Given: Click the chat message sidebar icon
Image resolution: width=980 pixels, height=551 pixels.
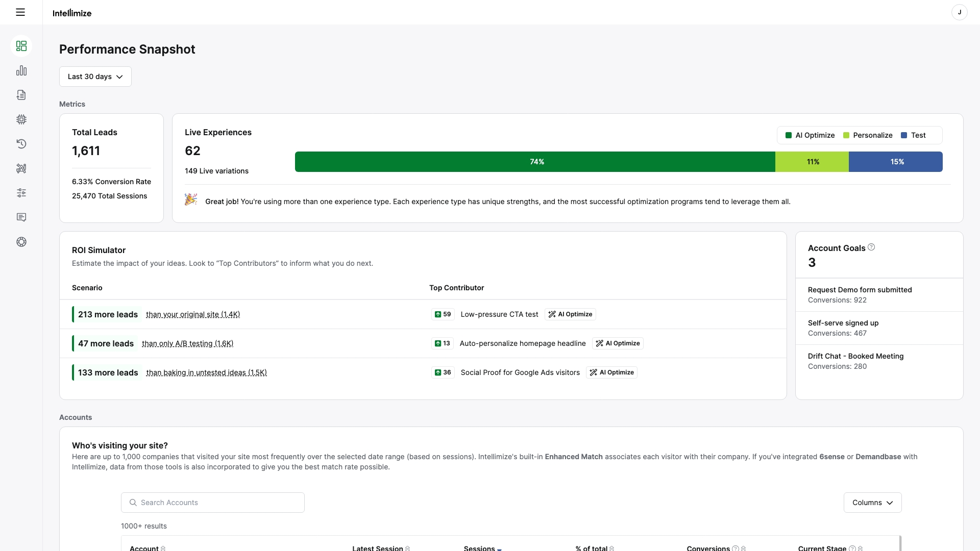Looking at the screenshot, I should point(21,217).
